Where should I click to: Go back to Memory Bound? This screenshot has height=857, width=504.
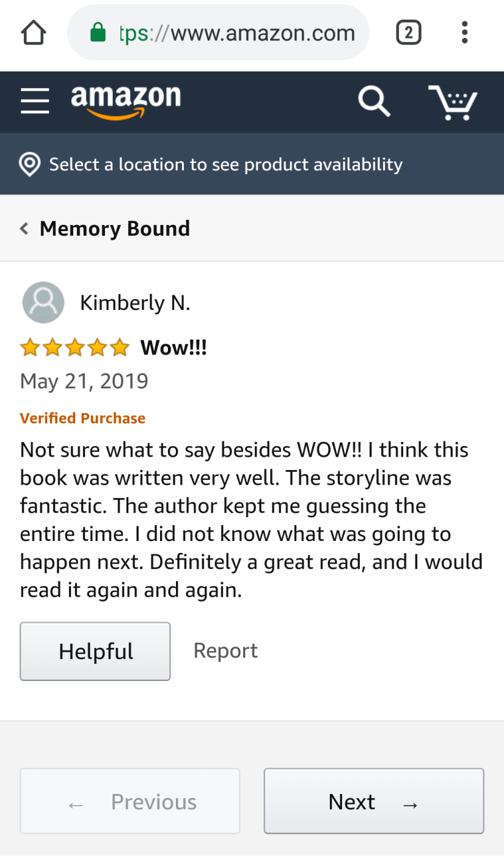point(115,229)
